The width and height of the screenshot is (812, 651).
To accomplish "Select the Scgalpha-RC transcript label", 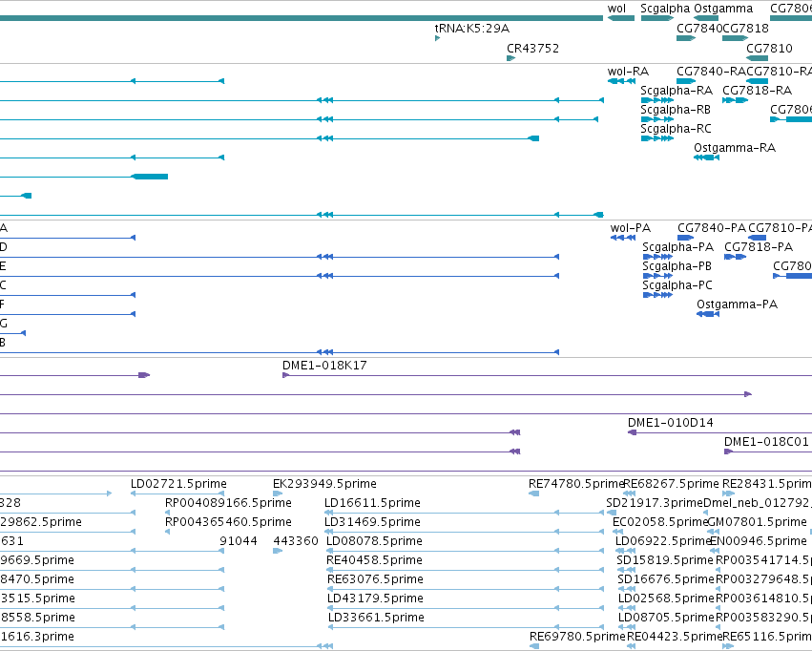I will coord(676,129).
